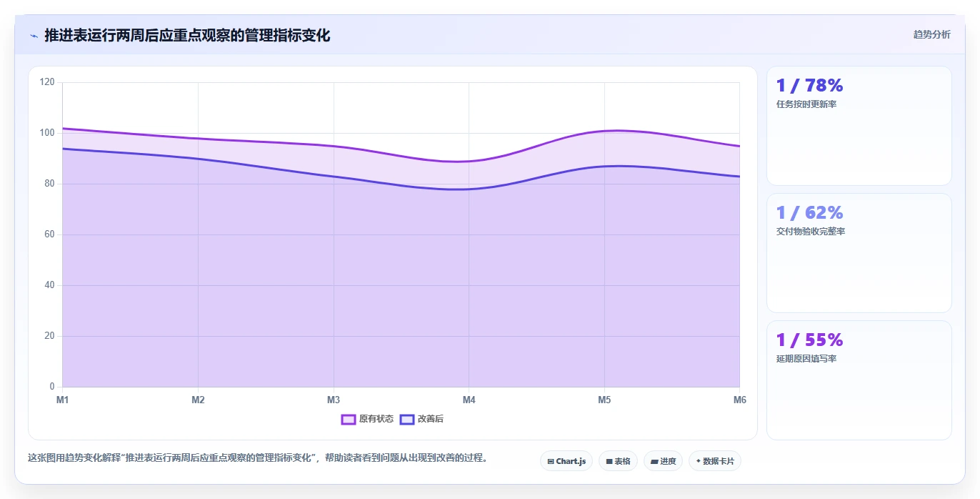Toggle the 改善后 legend swatch
Screen dimensions: 980x499
tap(407, 419)
